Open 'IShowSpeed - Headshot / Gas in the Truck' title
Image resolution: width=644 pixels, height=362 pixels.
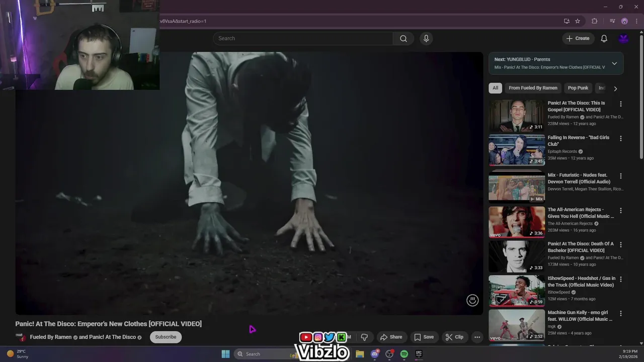(582, 282)
